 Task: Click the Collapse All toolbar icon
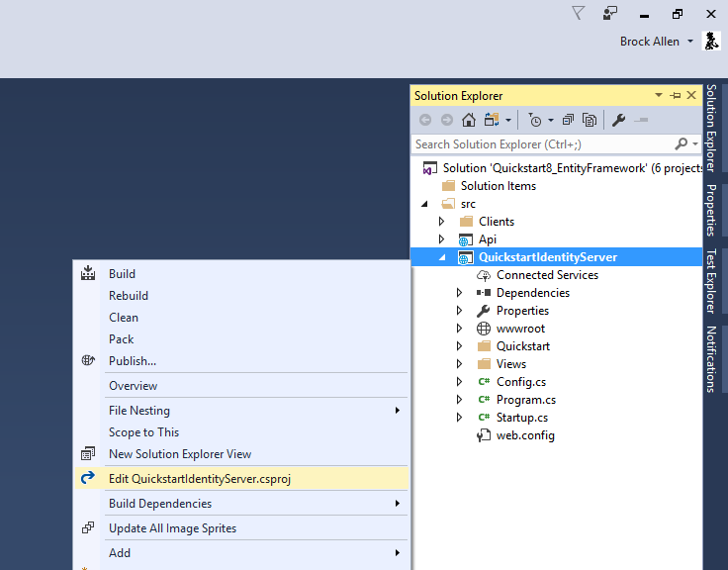568,120
